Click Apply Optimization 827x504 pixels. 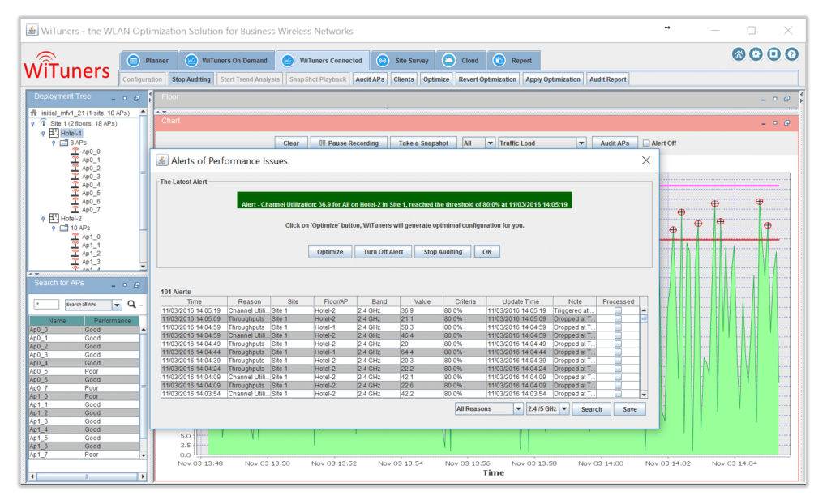coord(553,79)
